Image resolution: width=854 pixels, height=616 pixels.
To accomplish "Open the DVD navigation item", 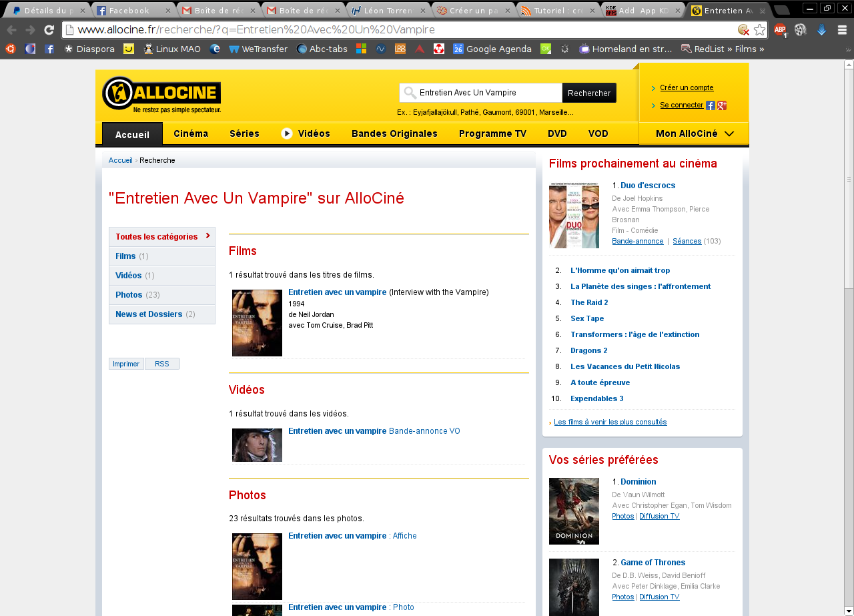I will click(557, 133).
